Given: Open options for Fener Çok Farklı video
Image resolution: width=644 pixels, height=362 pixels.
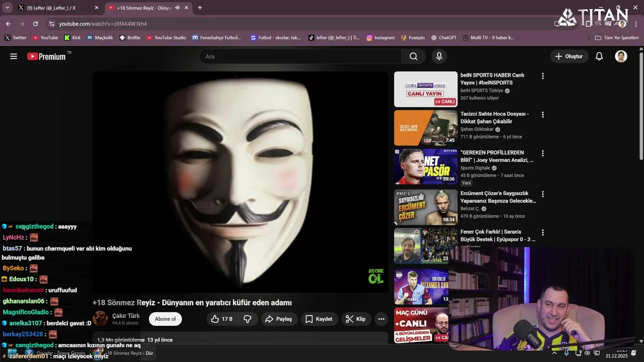Looking at the screenshot, I should click(542, 233).
